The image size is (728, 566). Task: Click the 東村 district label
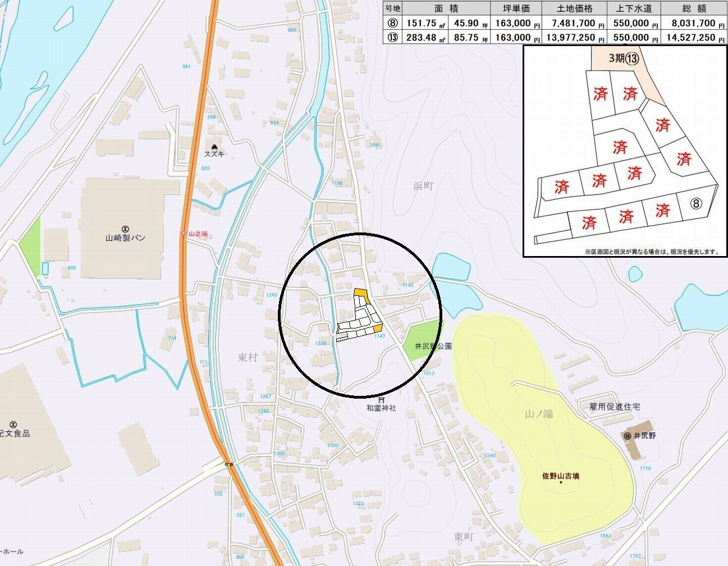pyautogui.click(x=247, y=357)
